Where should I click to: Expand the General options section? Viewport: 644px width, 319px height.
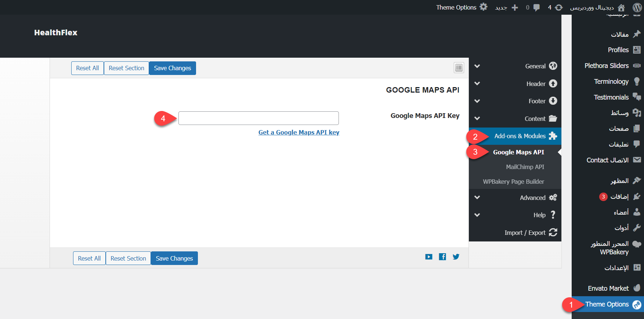point(535,66)
